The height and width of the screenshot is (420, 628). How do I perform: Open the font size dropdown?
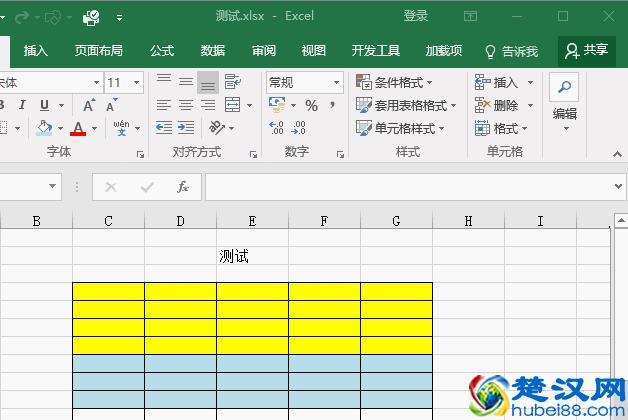coord(137,82)
